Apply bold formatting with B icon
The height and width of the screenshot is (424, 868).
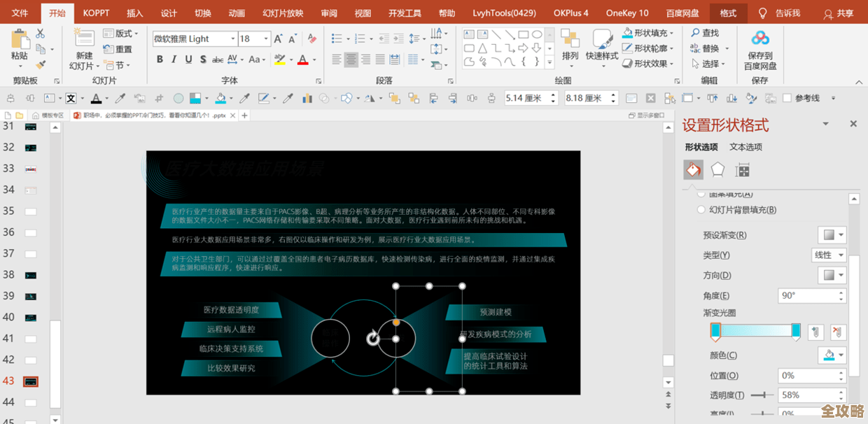coord(160,59)
